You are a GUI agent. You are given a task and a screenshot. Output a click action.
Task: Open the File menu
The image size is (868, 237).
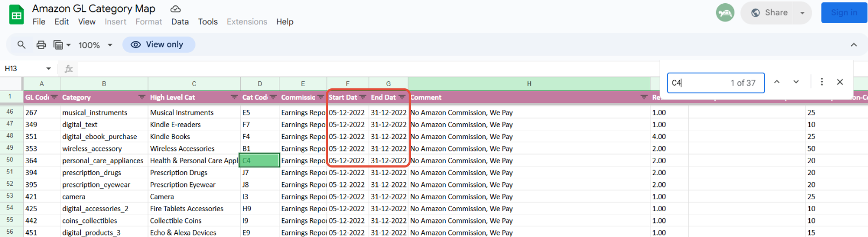point(39,22)
